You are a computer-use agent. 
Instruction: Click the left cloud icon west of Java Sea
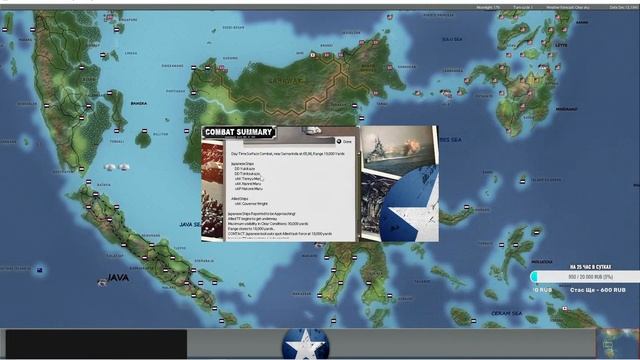point(110,167)
